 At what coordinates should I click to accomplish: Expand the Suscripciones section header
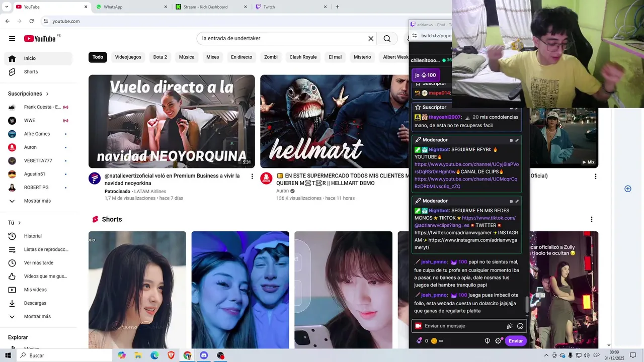pyautogui.click(x=29, y=94)
